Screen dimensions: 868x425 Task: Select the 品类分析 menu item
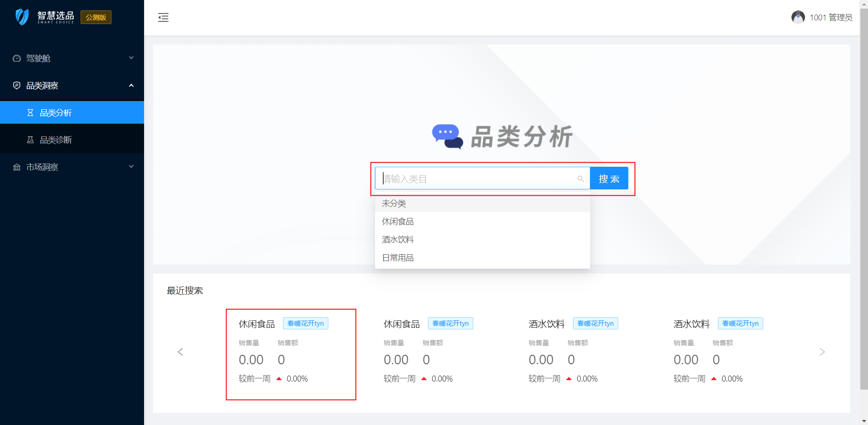point(56,113)
